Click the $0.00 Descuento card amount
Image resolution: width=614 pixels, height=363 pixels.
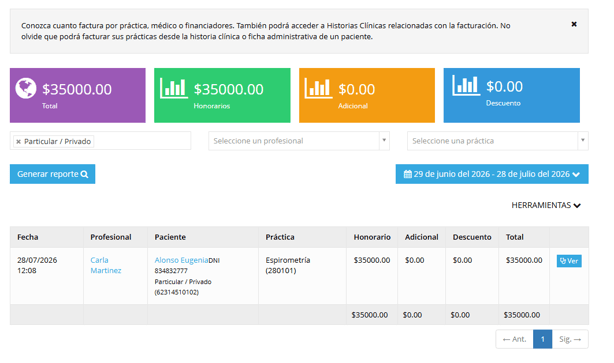[x=504, y=87]
